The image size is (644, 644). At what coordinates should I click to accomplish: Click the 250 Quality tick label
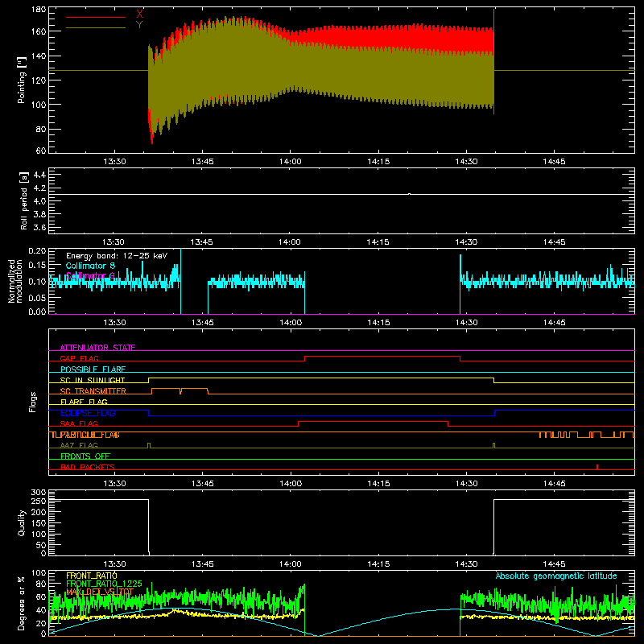[39, 501]
